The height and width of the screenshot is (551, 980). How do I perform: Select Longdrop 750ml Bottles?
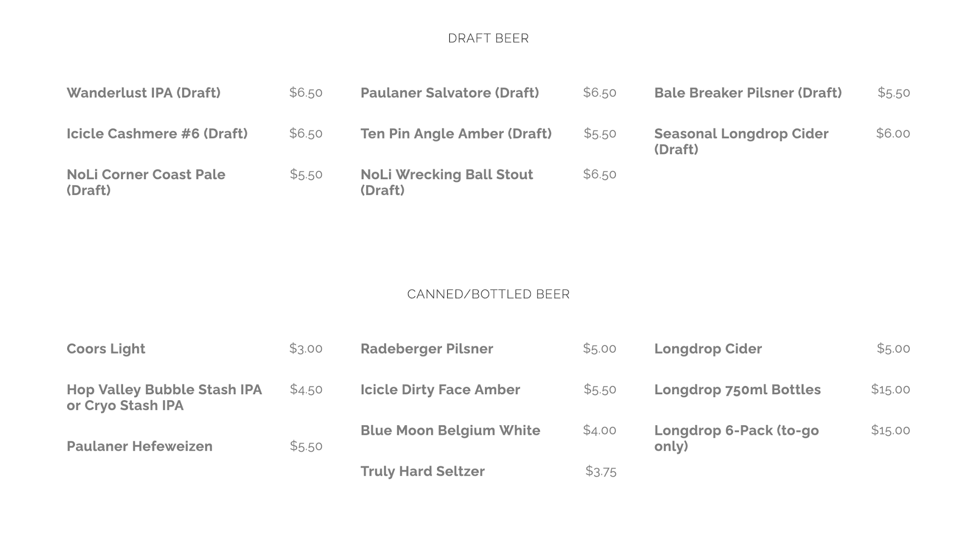pyautogui.click(x=737, y=389)
